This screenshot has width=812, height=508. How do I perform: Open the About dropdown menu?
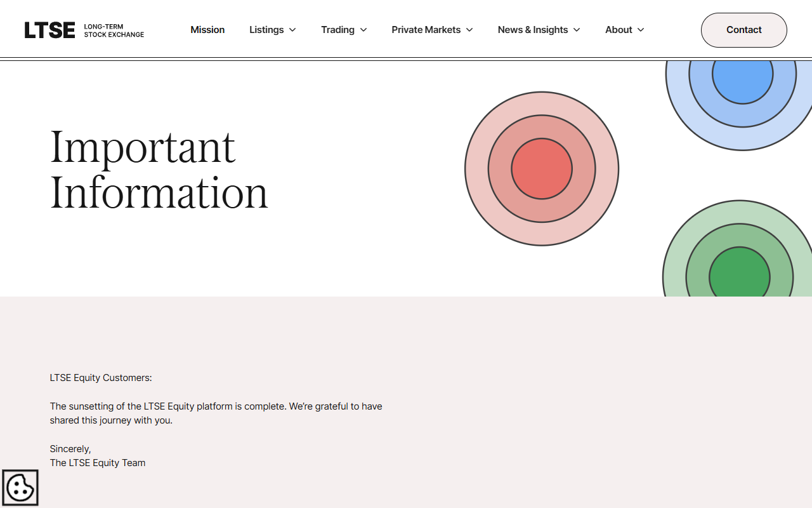[x=625, y=30]
